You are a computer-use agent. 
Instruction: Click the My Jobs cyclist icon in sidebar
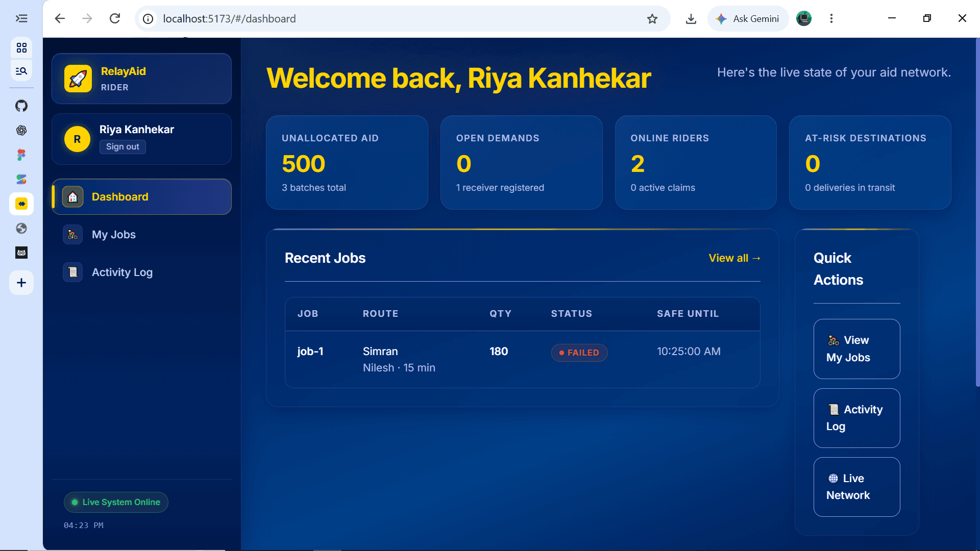tap(72, 235)
